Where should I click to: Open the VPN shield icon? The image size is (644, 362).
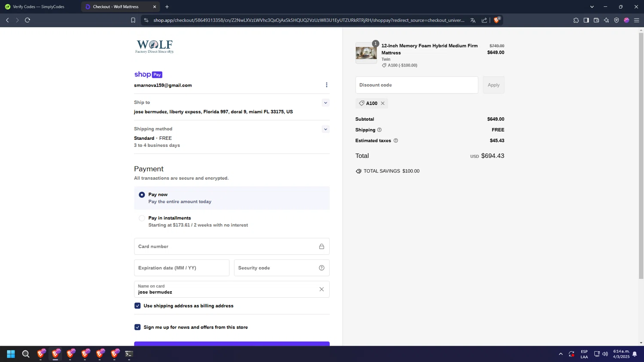tap(617, 20)
